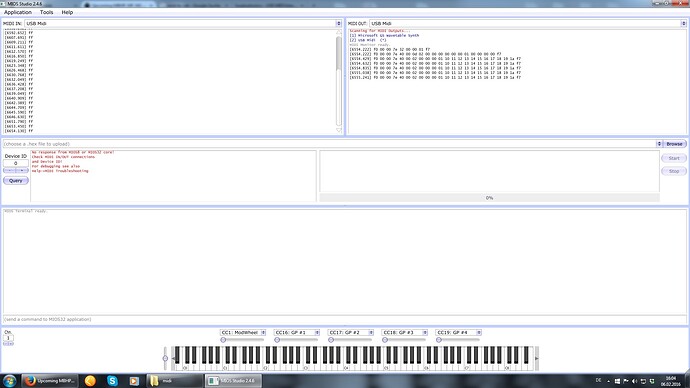The image size is (690, 388).
Task: Open the CC1: ModWheel dropdown
Action: click(243, 333)
